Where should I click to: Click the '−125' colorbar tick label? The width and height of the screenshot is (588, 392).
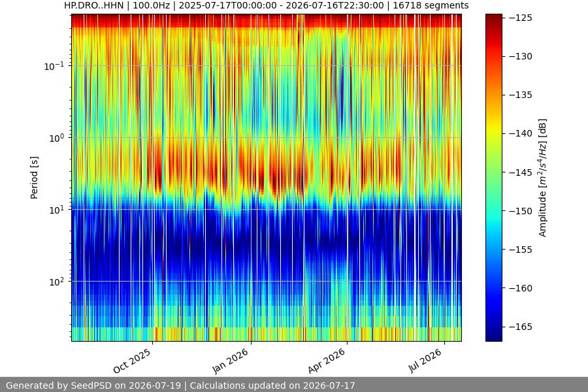click(521, 18)
